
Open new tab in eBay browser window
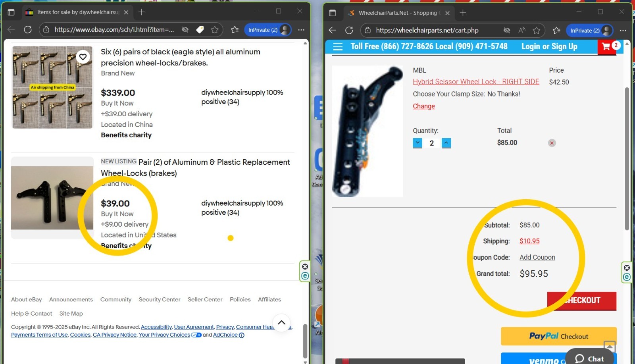141,12
